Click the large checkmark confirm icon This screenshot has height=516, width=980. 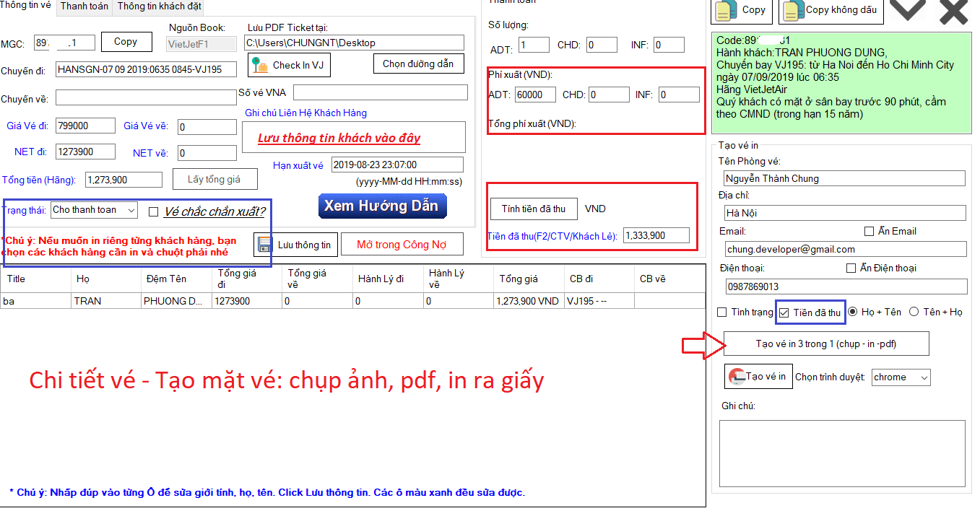(908, 11)
